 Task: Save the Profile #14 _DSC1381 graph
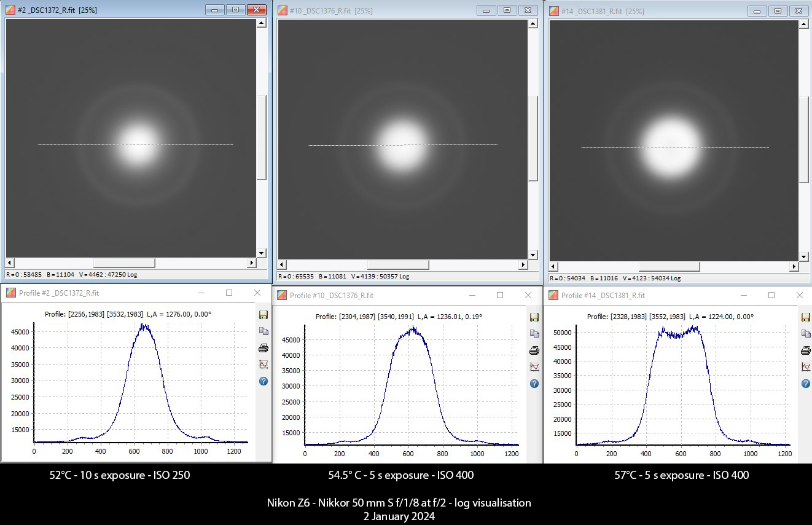(806, 317)
